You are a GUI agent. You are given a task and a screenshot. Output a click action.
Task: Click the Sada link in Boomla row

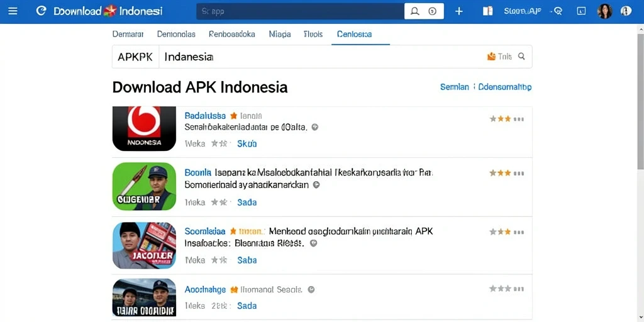click(x=247, y=202)
